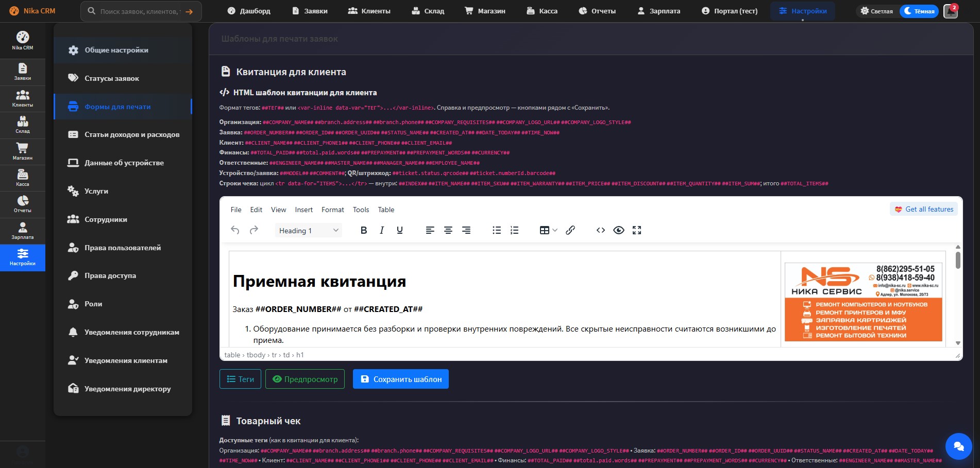Screen dimensions: 980x468
Task: Open Зарплата in top navigation
Action: pyautogui.click(x=659, y=11)
